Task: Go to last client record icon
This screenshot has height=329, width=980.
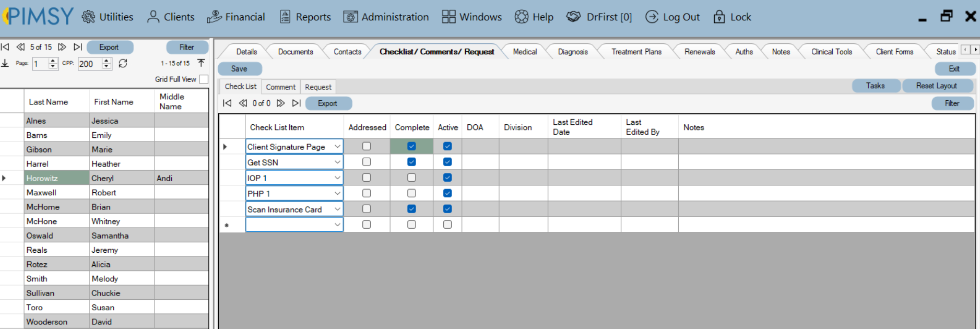Action: (78, 47)
